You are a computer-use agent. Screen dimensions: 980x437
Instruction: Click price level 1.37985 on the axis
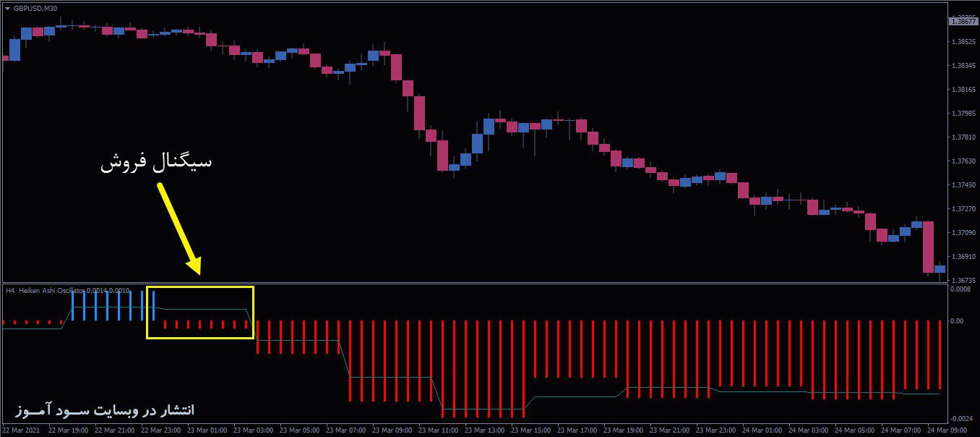pos(964,114)
